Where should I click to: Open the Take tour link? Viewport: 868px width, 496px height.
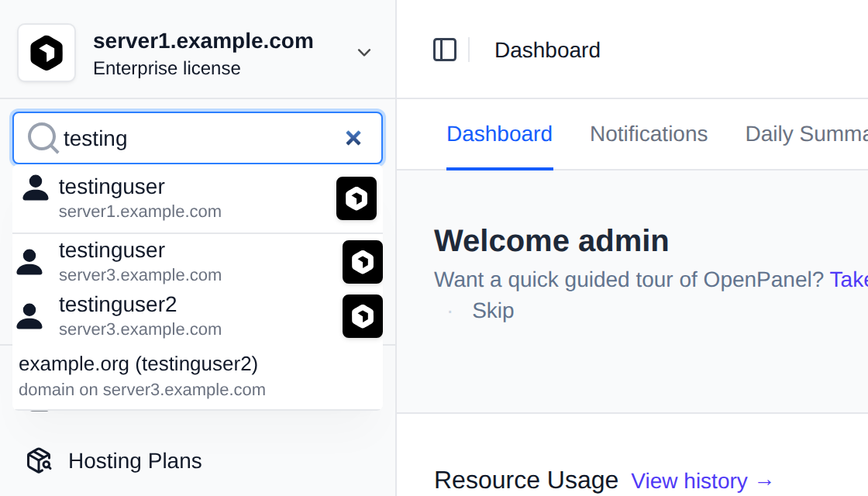click(849, 280)
